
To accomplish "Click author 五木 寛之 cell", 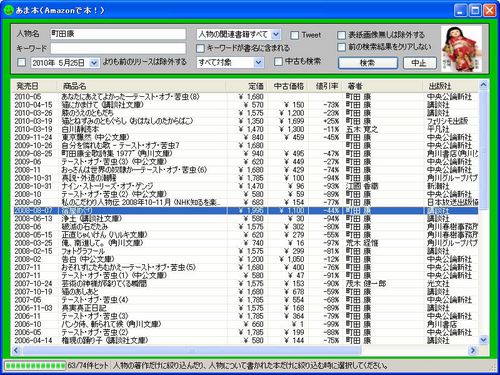I will (x=362, y=129).
